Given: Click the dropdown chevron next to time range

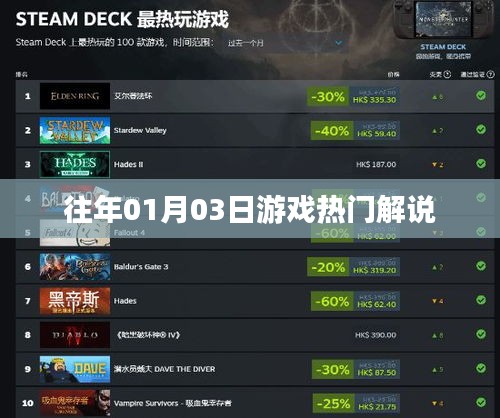Looking at the screenshot, I should tap(339, 43).
